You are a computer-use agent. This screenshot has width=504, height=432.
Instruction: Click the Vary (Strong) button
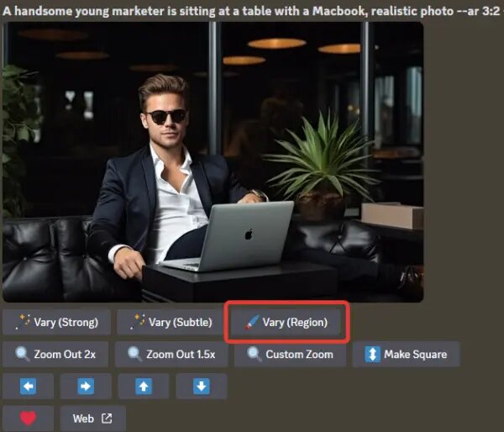[56, 322]
